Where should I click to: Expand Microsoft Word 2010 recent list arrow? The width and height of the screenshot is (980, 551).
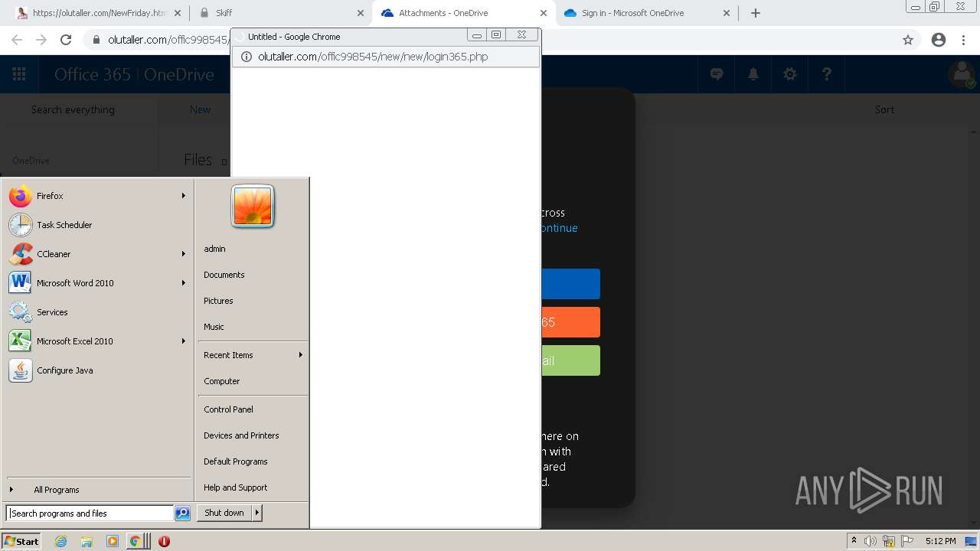pyautogui.click(x=183, y=283)
